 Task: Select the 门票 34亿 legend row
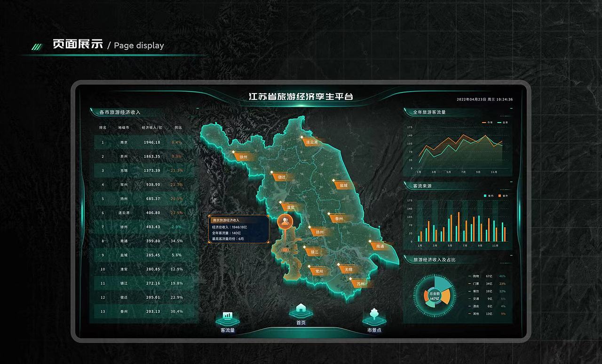(487, 284)
